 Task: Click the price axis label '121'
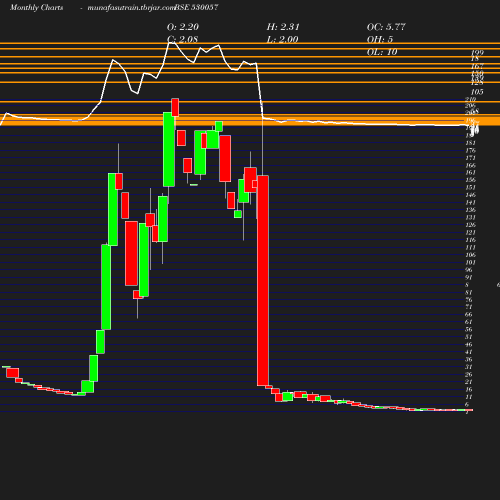coord(470,232)
